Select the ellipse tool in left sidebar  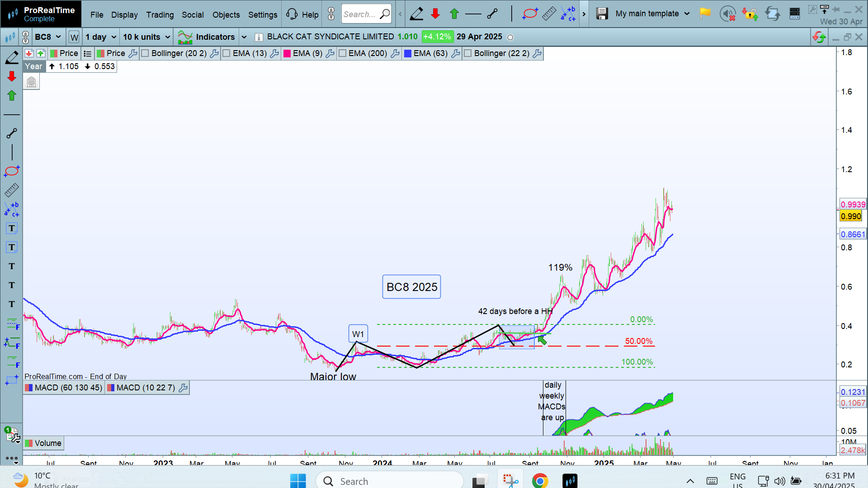pyautogui.click(x=12, y=171)
